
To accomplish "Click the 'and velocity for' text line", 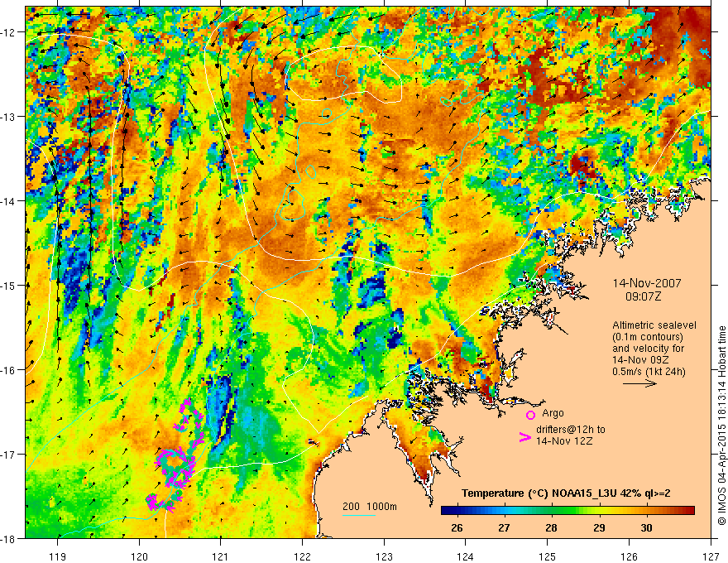I will (x=648, y=349).
